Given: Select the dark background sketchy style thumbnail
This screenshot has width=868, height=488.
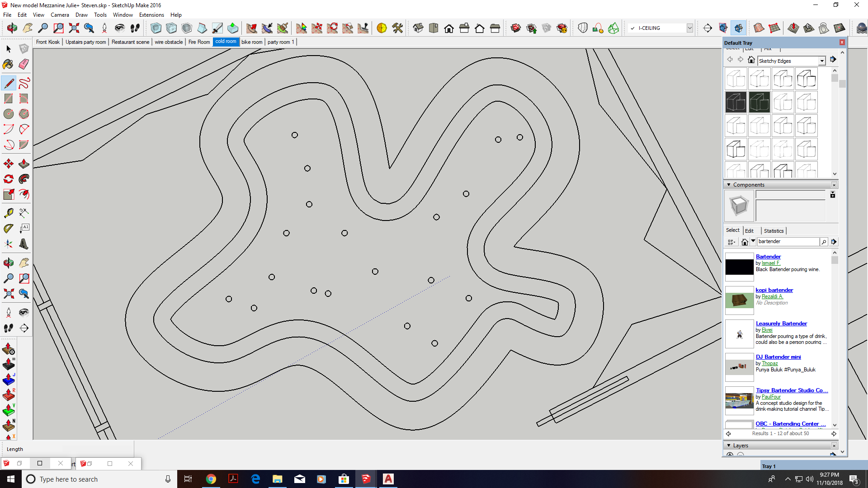Looking at the screenshot, I should 736,102.
